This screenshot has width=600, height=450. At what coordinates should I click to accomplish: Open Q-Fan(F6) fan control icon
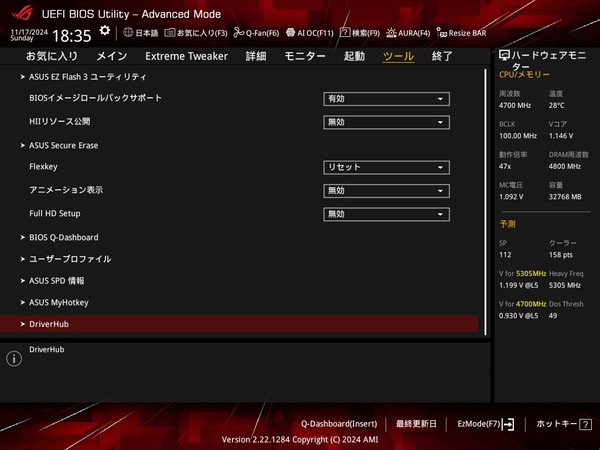coord(239,33)
